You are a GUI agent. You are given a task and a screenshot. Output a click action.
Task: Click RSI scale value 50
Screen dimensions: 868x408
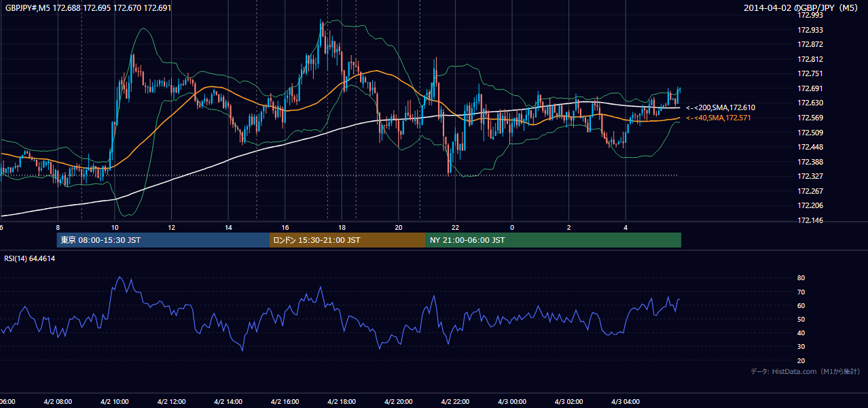click(x=801, y=319)
